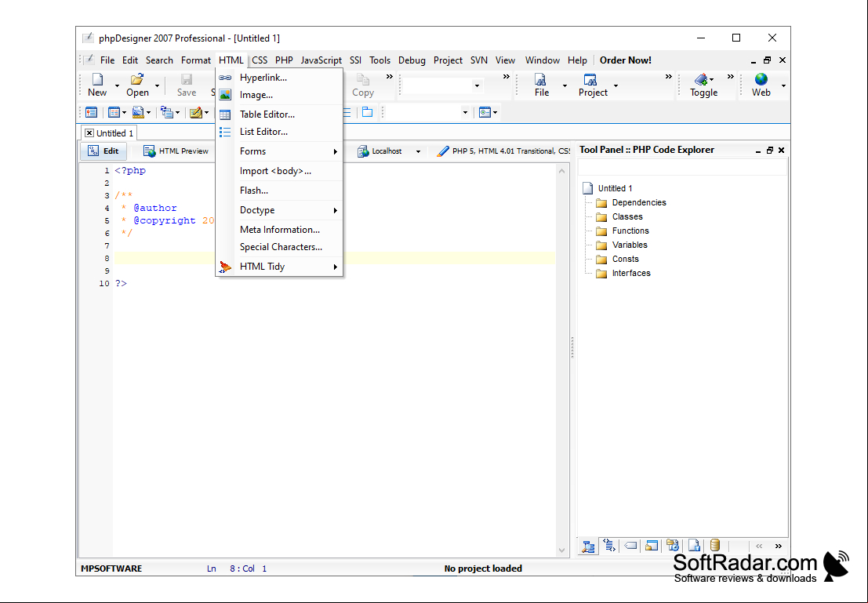
Task: Click the picture icon beside Image
Action: click(225, 95)
